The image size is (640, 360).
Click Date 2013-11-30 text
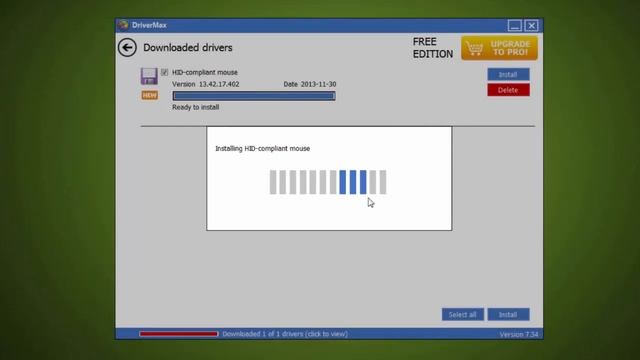coord(310,84)
